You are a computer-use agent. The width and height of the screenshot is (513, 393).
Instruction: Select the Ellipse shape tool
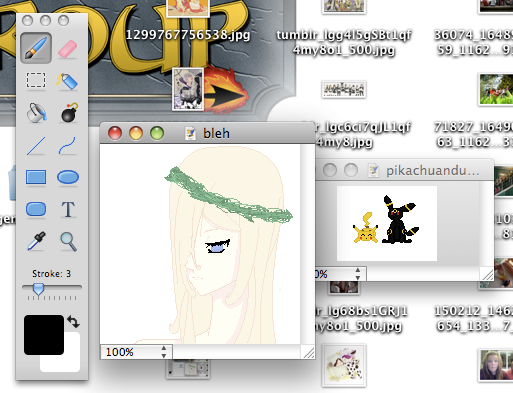point(68,177)
